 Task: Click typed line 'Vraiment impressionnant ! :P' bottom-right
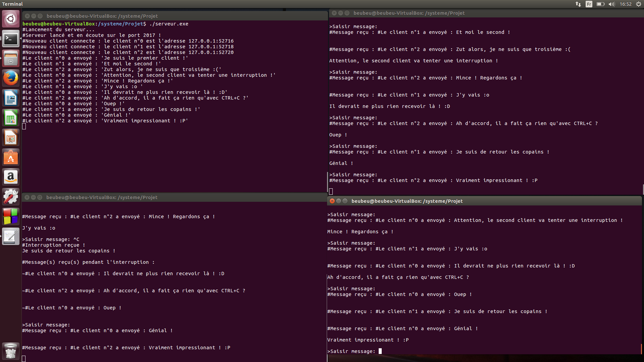368,340
